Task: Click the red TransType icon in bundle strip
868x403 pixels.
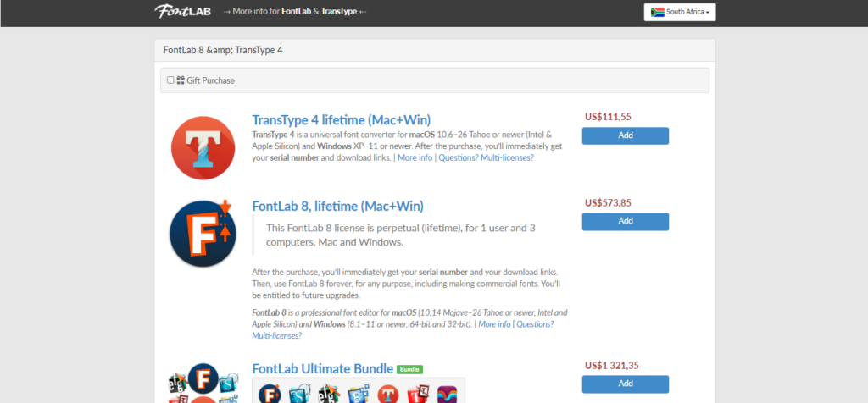Action: tap(389, 394)
